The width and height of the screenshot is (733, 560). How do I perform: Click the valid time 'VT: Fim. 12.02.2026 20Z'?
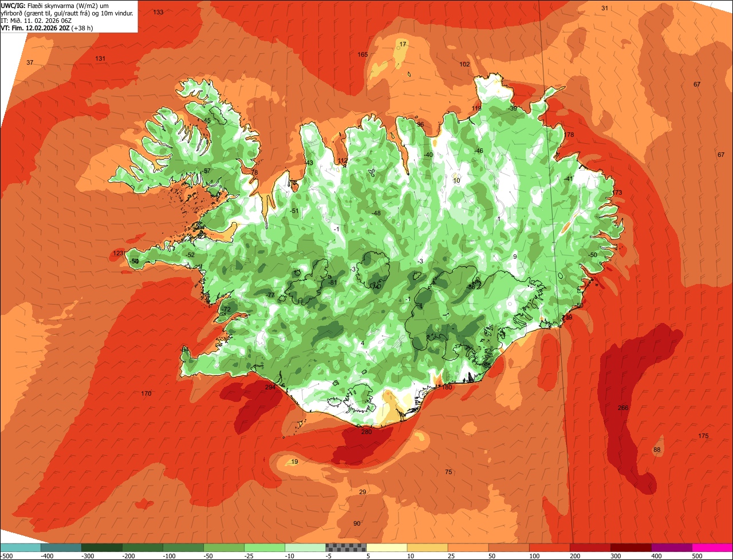tap(35, 27)
